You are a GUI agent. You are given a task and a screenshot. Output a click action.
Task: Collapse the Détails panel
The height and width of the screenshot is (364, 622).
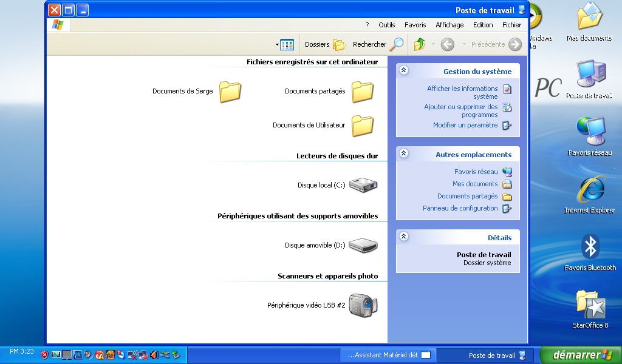coord(403,237)
